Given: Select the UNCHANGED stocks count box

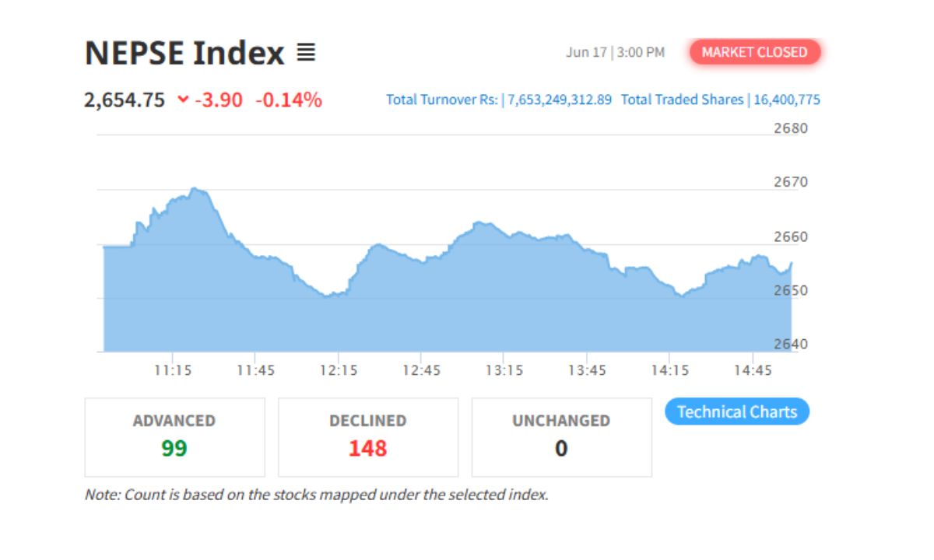Looking at the screenshot, I should (x=560, y=436).
